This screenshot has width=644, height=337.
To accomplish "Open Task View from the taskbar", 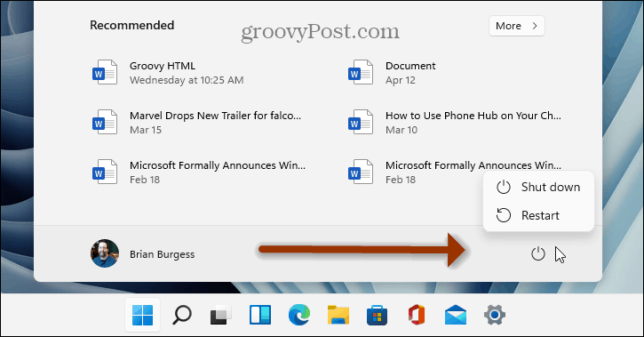I will coord(220,316).
